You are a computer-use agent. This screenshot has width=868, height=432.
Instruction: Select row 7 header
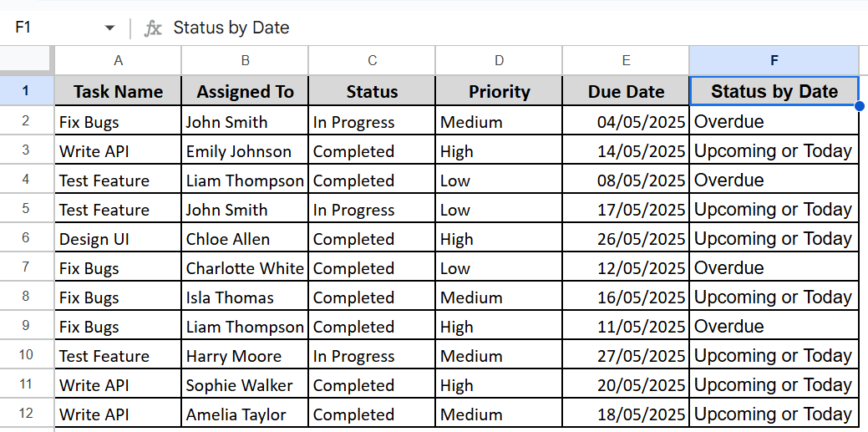(27, 267)
